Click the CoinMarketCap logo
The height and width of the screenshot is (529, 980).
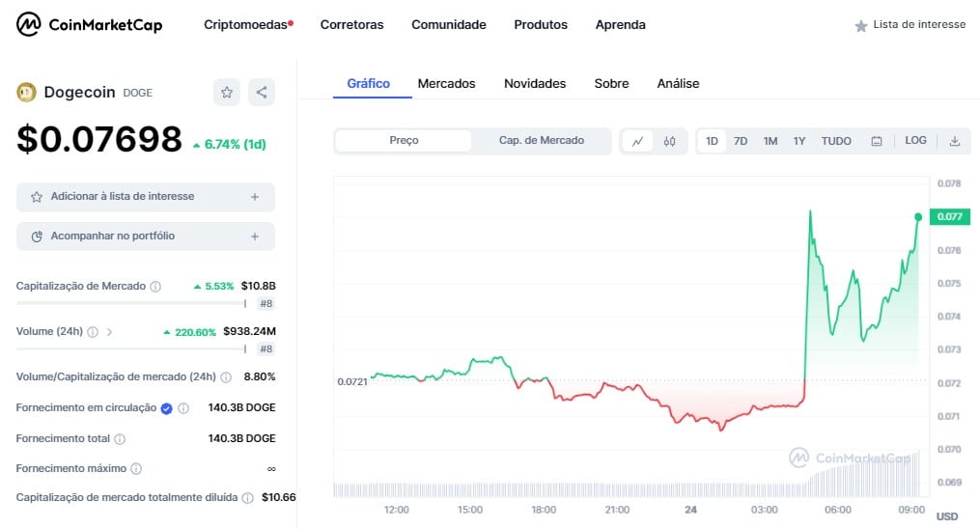[x=90, y=25]
